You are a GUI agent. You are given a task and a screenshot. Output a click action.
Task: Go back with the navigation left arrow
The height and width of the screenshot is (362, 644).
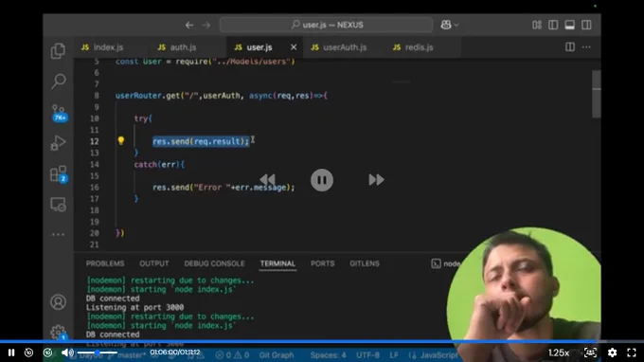click(188, 25)
